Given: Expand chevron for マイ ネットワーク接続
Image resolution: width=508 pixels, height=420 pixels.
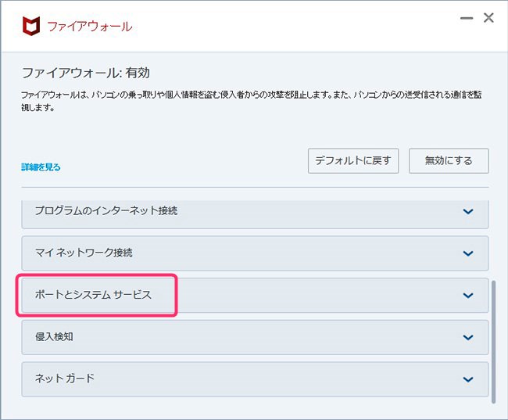Looking at the screenshot, I should [x=468, y=253].
